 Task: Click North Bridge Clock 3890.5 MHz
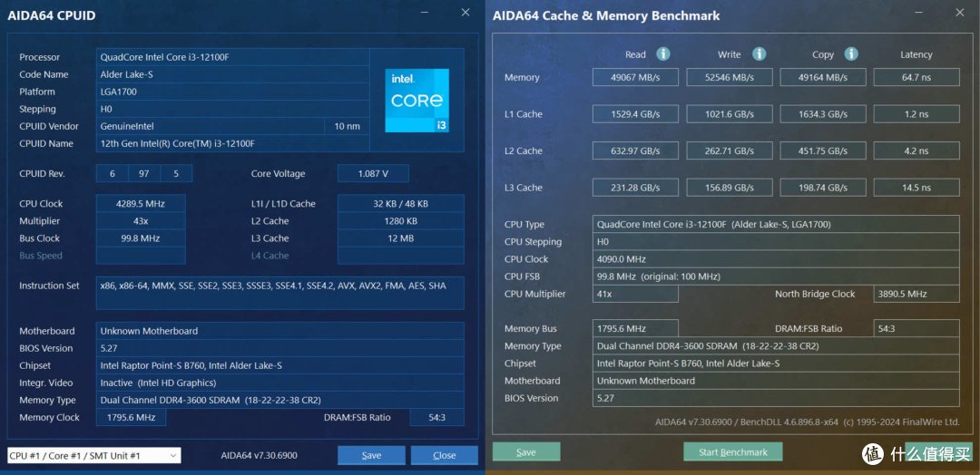pos(916,294)
